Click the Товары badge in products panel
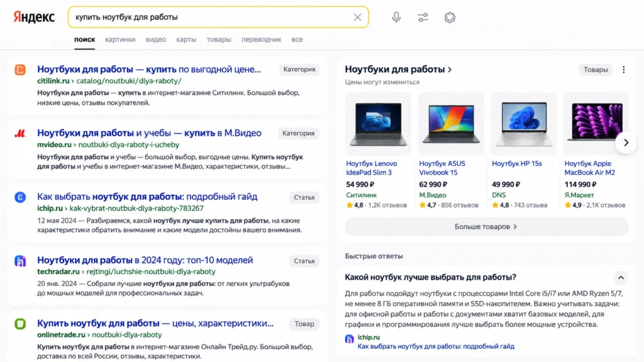Viewport: 644px width, 362px height. click(596, 70)
